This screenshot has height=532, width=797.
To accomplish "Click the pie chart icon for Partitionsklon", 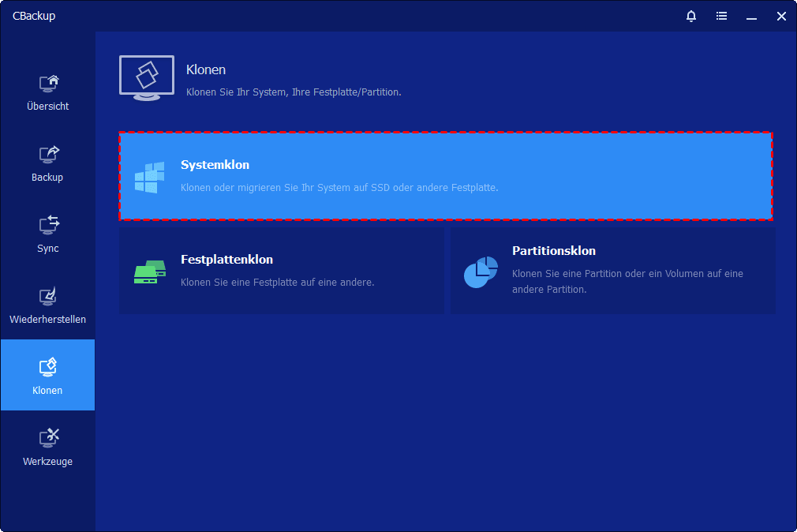I will (481, 272).
